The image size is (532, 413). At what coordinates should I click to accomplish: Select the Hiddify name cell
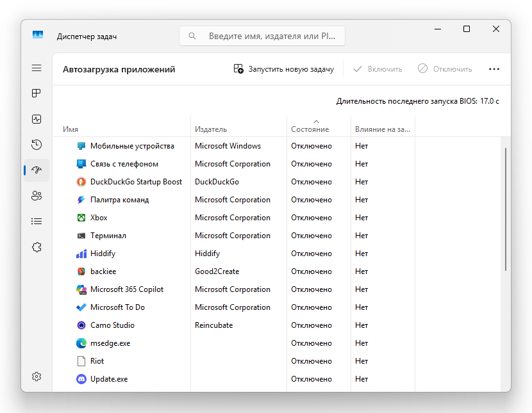tap(103, 254)
